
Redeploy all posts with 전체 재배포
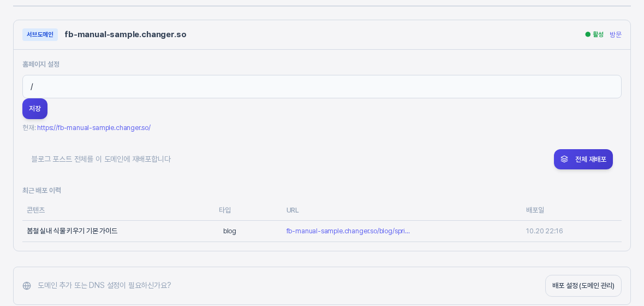point(583,159)
